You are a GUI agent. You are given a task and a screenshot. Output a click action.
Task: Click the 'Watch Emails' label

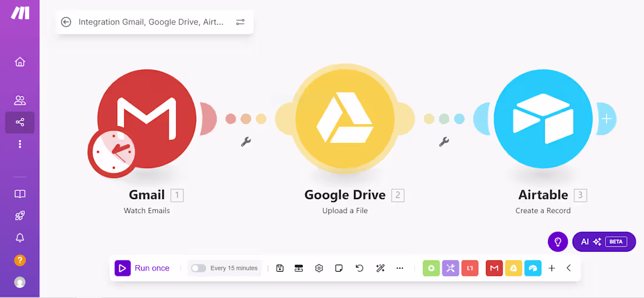pos(146,211)
